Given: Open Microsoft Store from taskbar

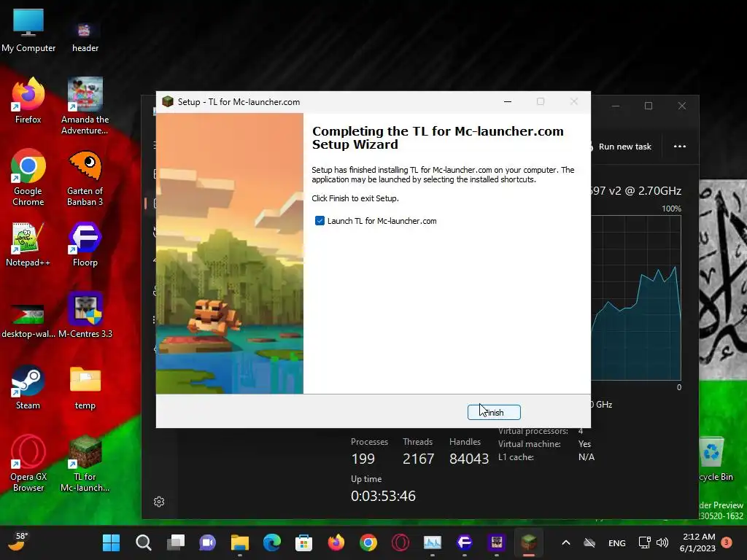Looking at the screenshot, I should (303, 542).
